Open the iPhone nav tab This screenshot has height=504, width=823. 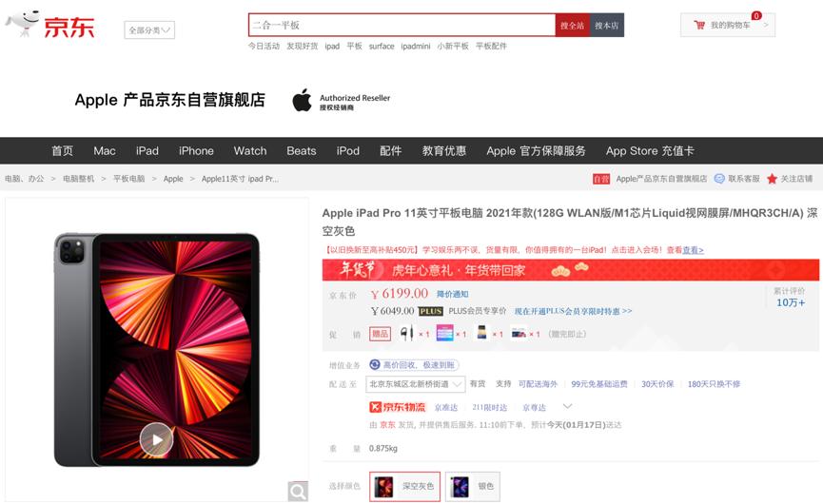pyautogui.click(x=196, y=150)
